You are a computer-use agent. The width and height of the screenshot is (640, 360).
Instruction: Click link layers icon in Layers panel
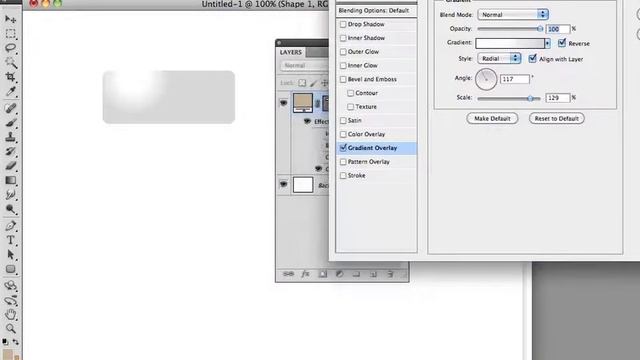click(288, 274)
